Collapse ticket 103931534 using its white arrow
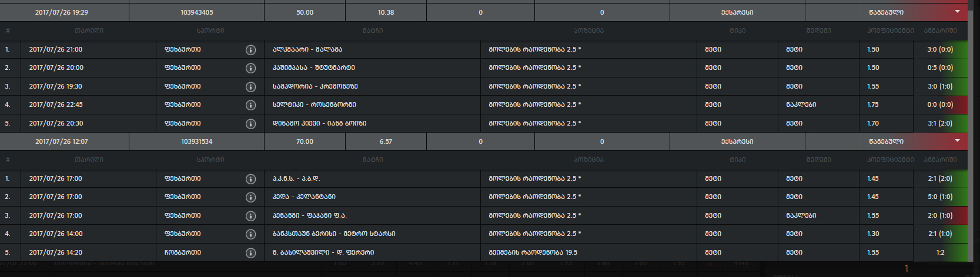 point(957,141)
